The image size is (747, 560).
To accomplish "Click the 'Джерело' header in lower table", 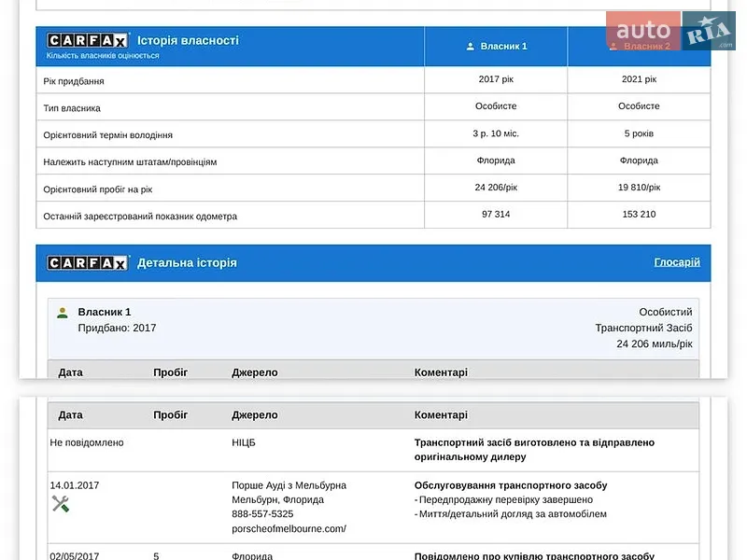I will tap(254, 414).
